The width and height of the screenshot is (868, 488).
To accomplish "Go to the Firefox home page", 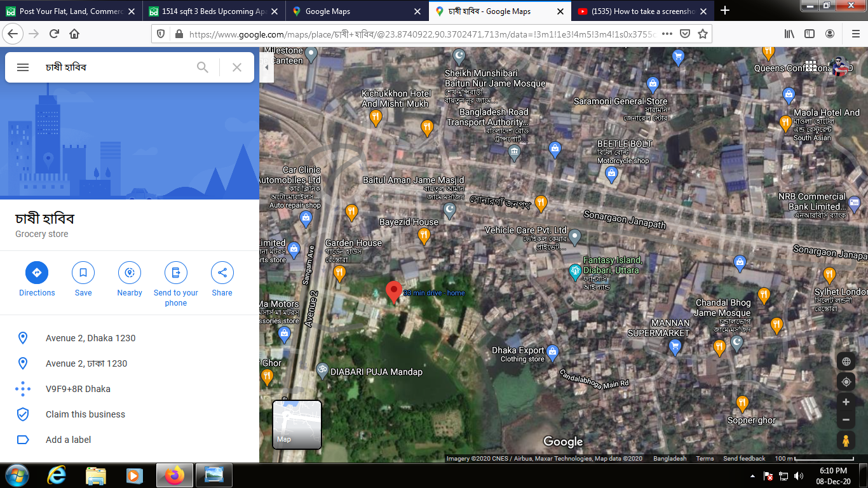I will pyautogui.click(x=74, y=34).
